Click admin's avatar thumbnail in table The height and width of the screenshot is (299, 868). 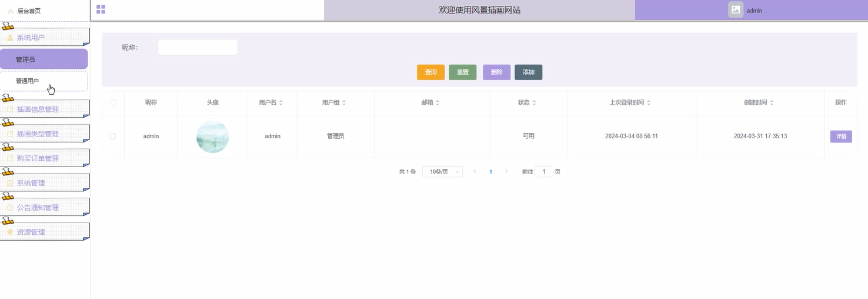click(x=213, y=137)
